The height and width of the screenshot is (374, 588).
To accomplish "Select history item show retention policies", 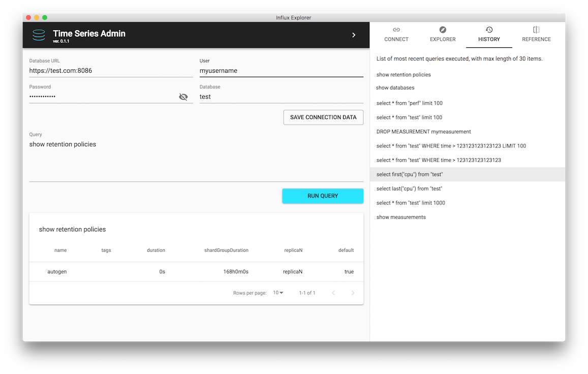I will [x=467, y=75].
